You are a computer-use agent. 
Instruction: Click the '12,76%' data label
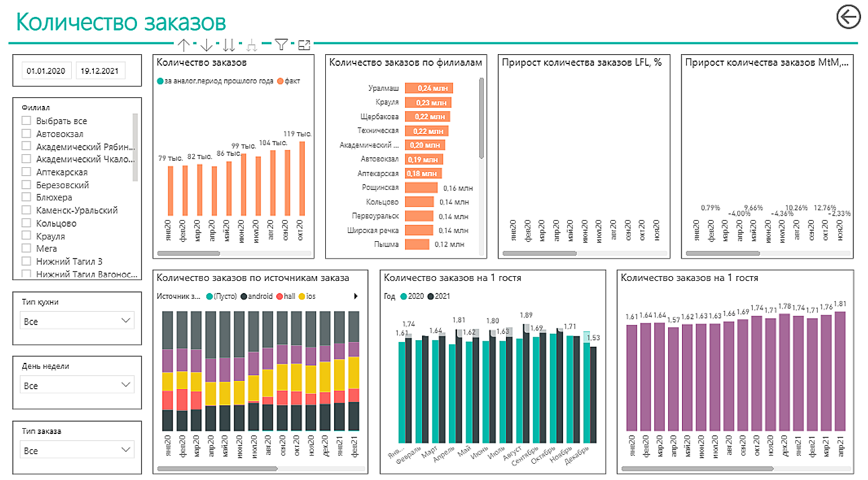(x=825, y=208)
